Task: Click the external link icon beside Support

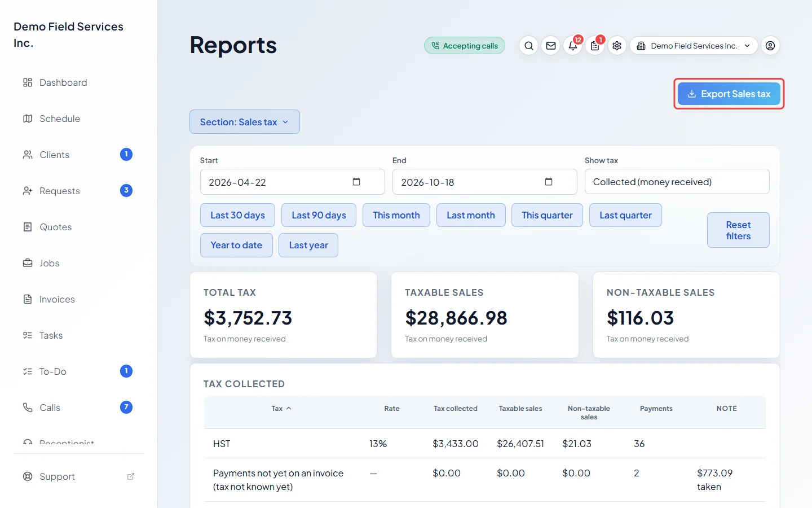Action: tap(131, 476)
